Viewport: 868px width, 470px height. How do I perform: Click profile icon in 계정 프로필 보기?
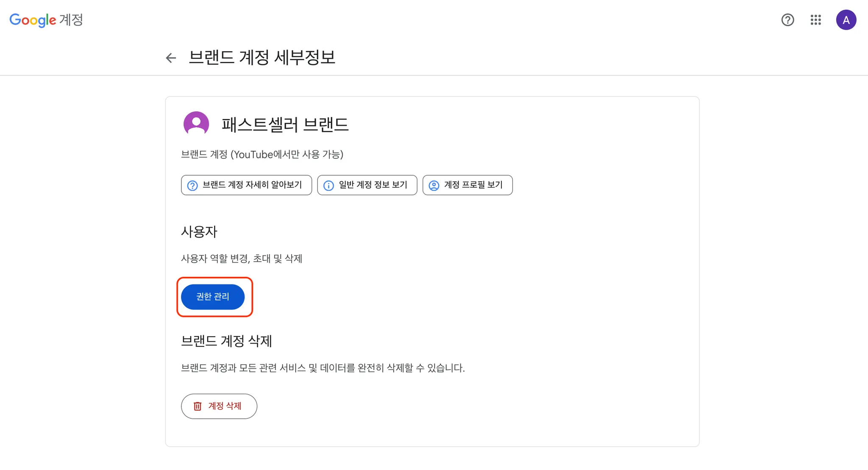tap(434, 185)
